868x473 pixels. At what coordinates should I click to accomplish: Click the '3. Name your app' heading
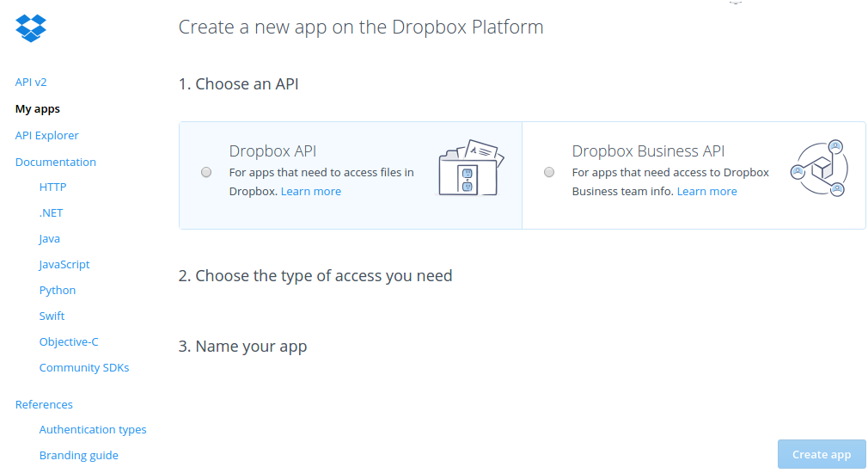coord(242,347)
